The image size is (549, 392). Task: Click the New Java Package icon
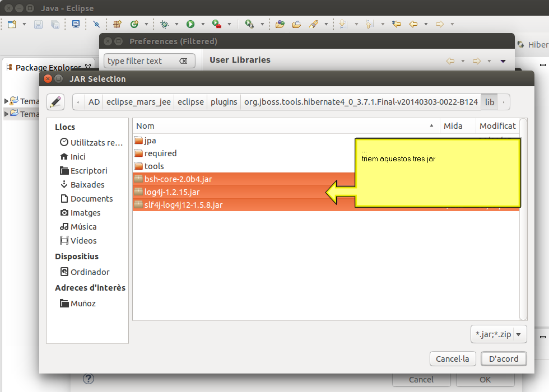coord(117,24)
